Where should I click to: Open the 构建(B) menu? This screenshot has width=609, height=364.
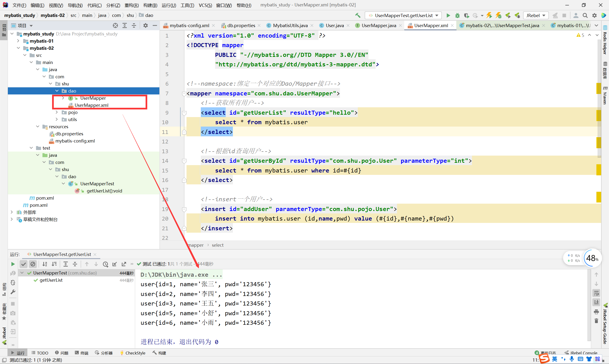coord(150,5)
